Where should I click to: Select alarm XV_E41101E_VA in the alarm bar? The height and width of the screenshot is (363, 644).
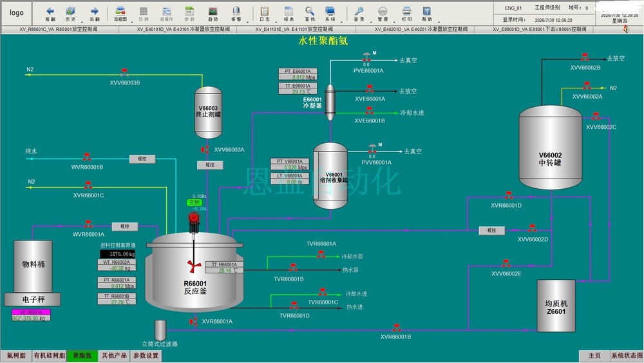pos(294,29)
